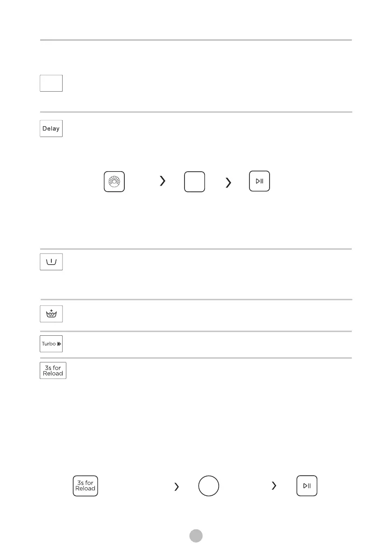Click the divider line directly above the Delay button
This screenshot has width=392, height=557.
196,112
